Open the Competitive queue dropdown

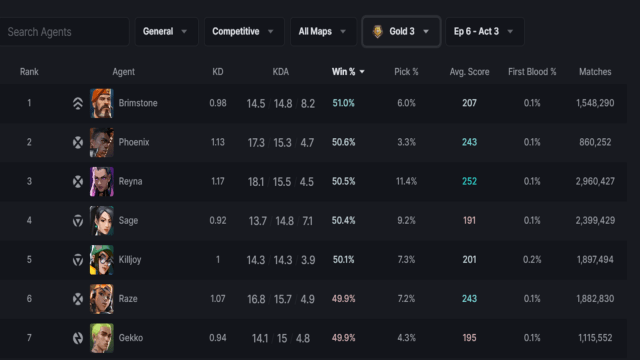[244, 31]
